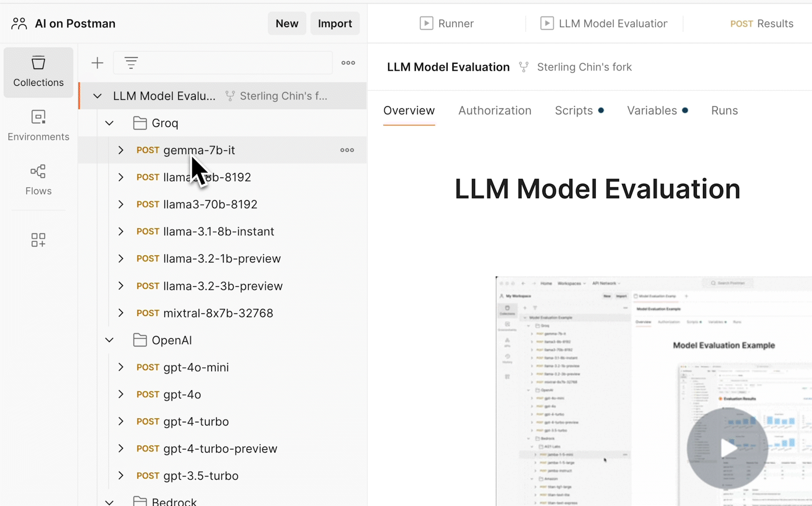Select the mixtral-8x7b-32768 request

[x=218, y=313]
